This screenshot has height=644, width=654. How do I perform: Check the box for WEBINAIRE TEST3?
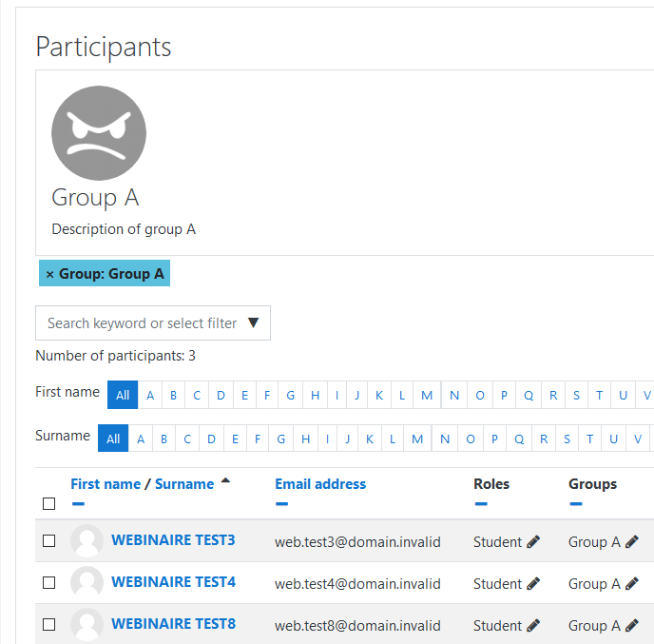click(x=48, y=541)
